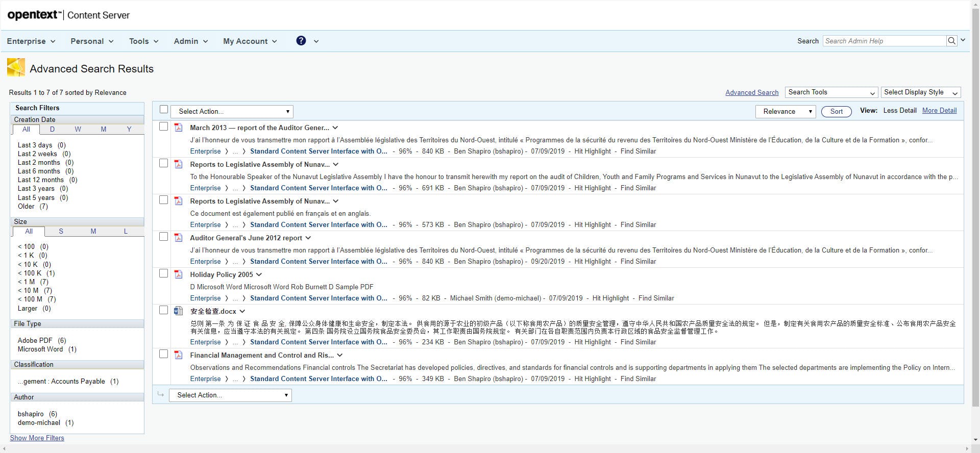Open the March 2013 report title link

click(x=259, y=128)
